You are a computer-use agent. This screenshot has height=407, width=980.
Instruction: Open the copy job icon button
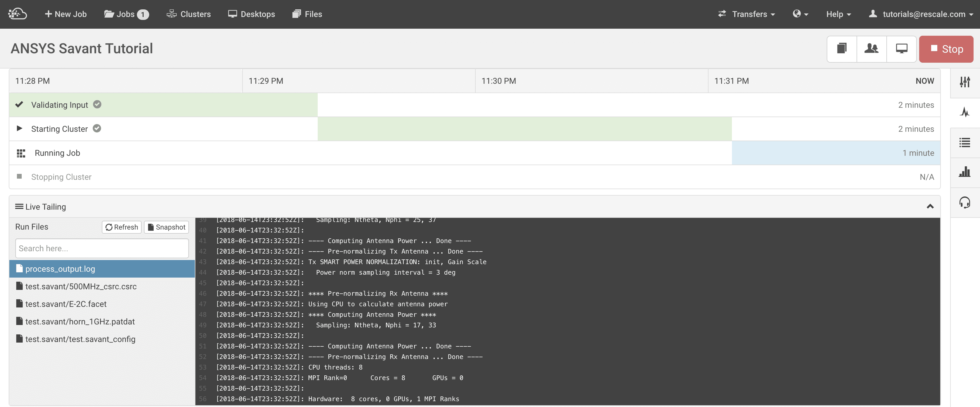842,49
